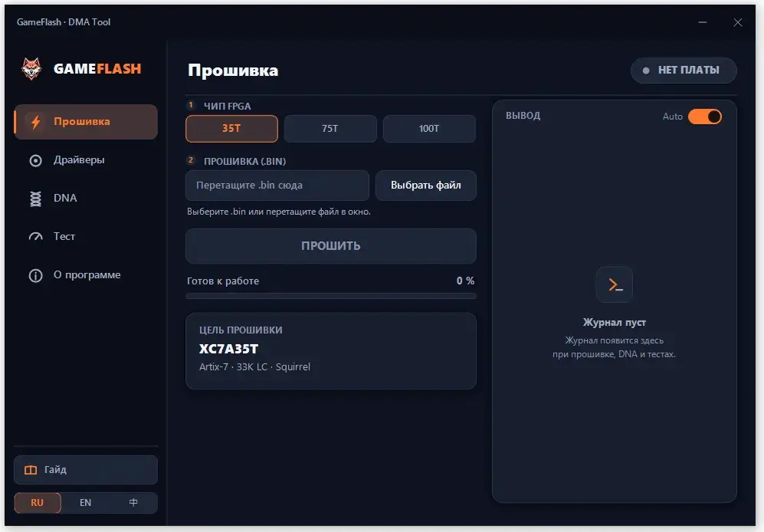Click the info circle О программе icon
Screen dimensions: 764x532
click(35, 275)
